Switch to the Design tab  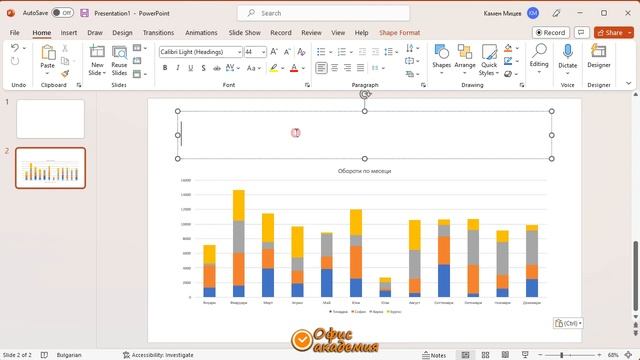click(122, 33)
